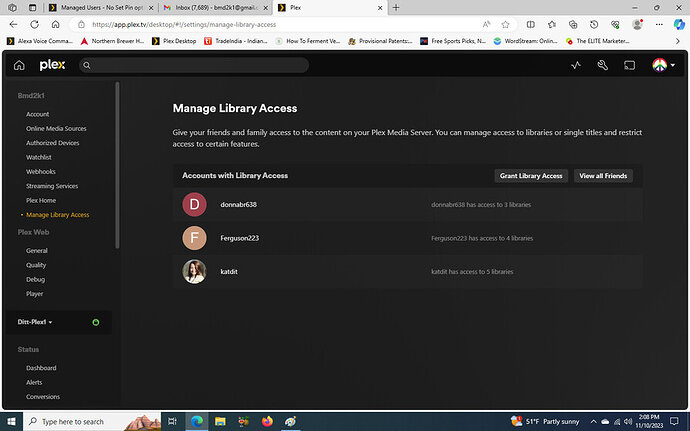Viewport: 690px width, 431px height.
Task: Focus the Plex search field
Action: click(194, 65)
